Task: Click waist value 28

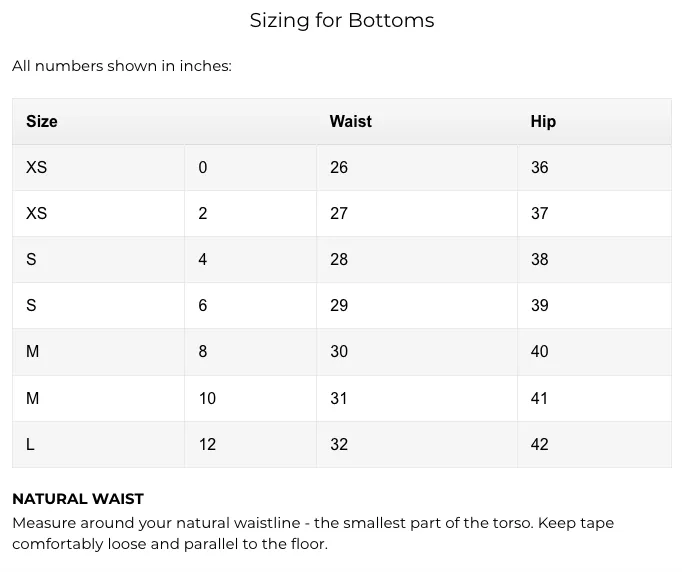Action: [x=339, y=260]
